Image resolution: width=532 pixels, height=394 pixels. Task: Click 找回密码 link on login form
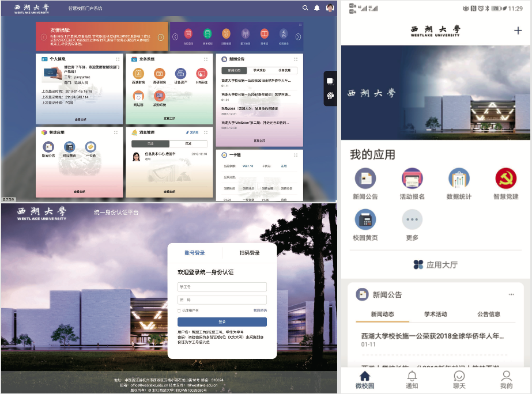pyautogui.click(x=260, y=310)
